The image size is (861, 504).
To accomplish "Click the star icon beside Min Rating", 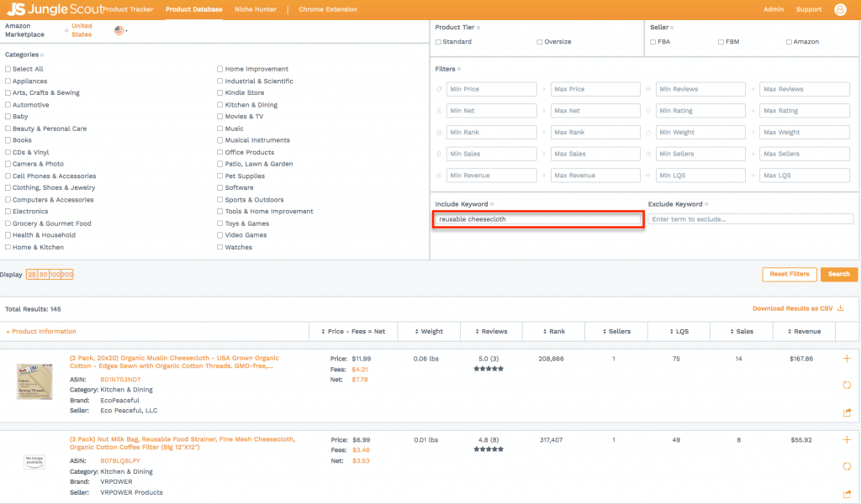I will click(x=648, y=111).
